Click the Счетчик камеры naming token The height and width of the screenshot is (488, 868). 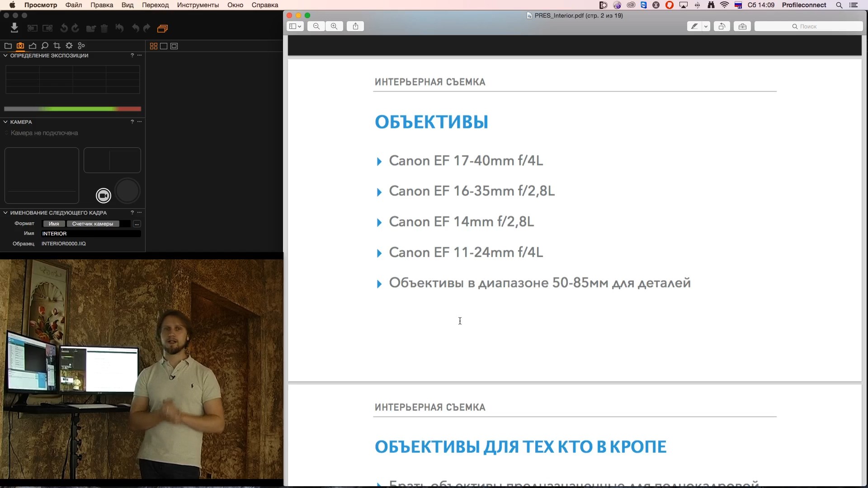[93, 224]
